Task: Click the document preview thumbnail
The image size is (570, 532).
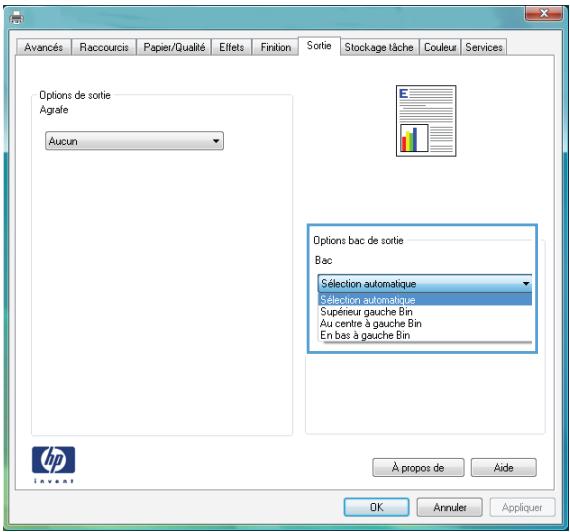Action: click(x=426, y=121)
